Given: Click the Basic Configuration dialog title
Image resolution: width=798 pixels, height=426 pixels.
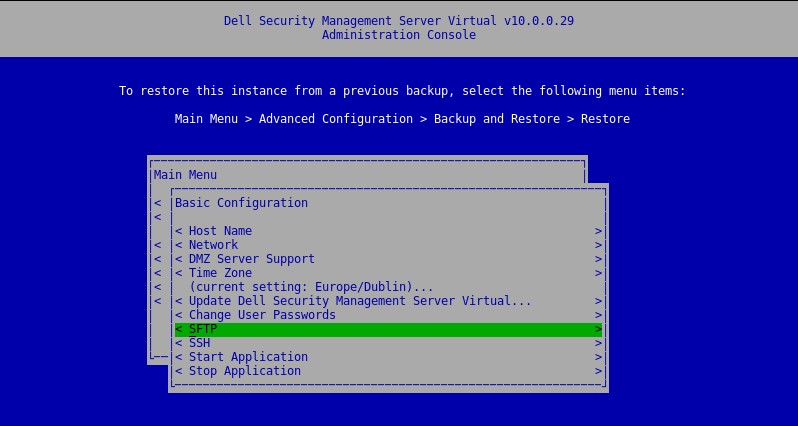Looking at the screenshot, I should point(241,203).
